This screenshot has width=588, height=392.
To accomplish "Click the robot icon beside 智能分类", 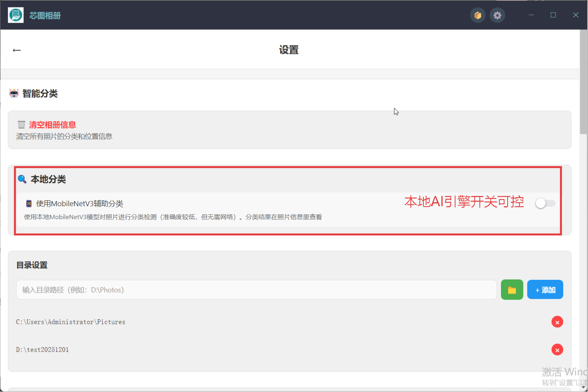I will click(x=14, y=93).
